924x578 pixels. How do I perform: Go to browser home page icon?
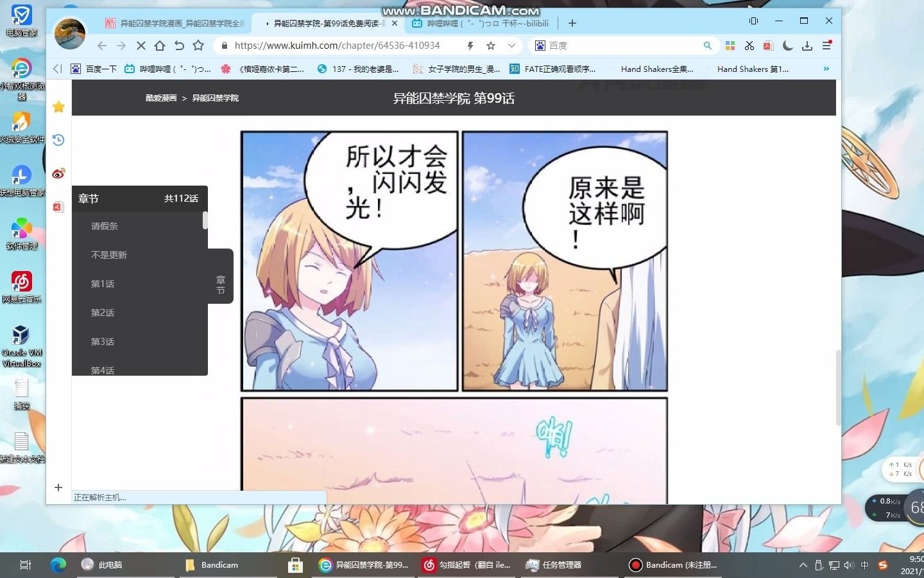pos(160,46)
